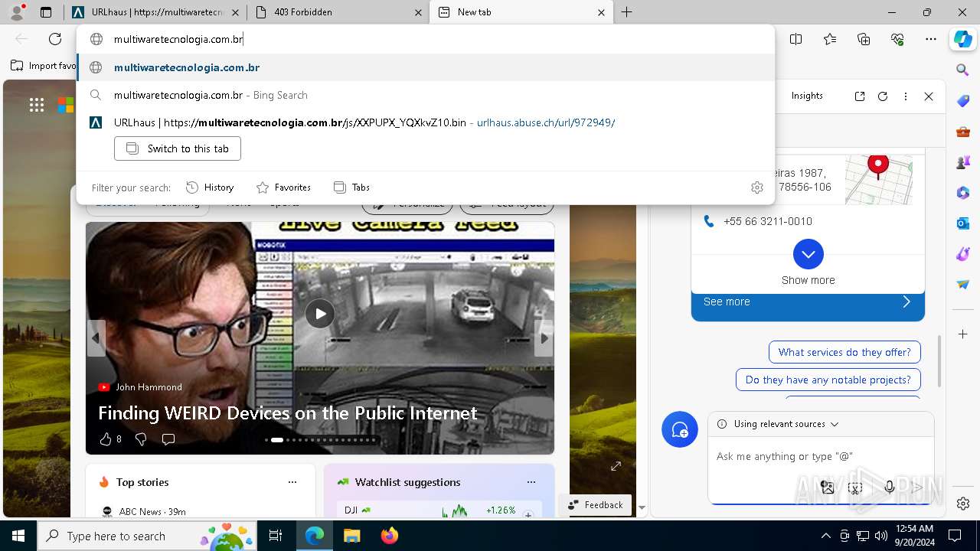The height and width of the screenshot is (551, 980).
Task: Click the browser refresh button
Action: [x=55, y=39]
